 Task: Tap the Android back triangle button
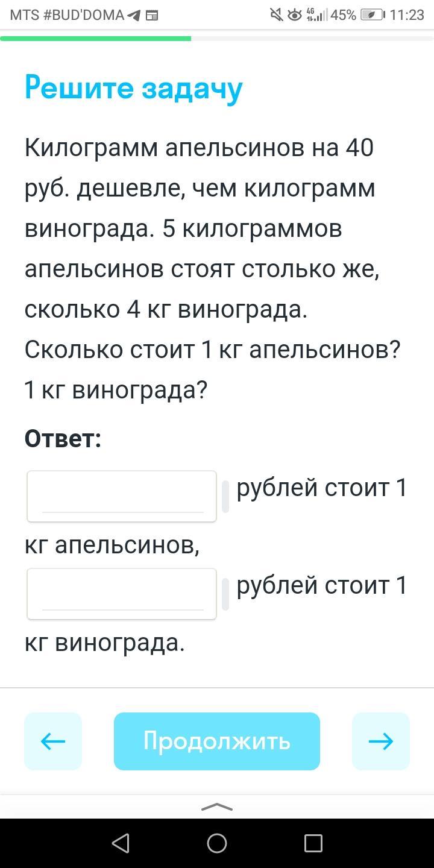point(121,843)
